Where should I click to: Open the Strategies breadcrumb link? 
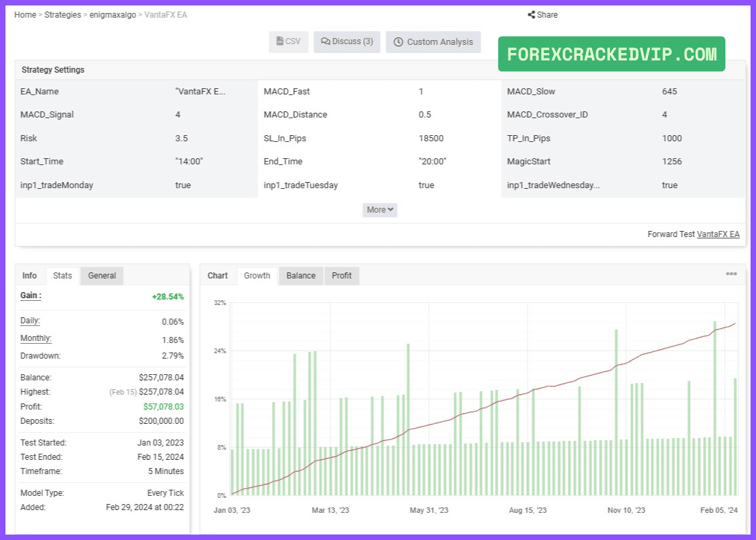pyautogui.click(x=63, y=15)
